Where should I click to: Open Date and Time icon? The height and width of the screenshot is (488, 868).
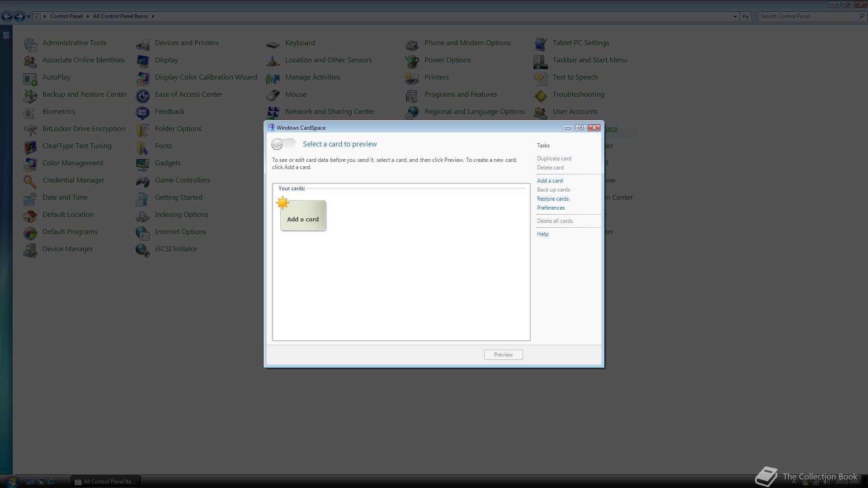point(30,198)
